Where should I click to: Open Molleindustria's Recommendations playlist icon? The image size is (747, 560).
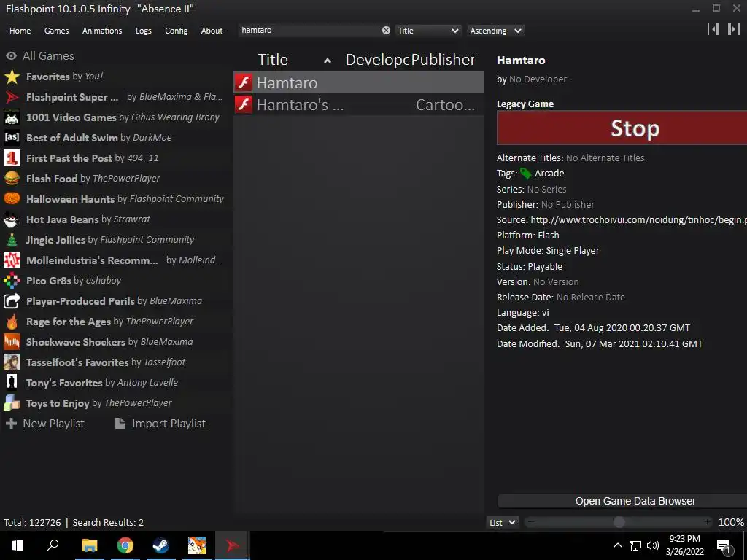coord(12,260)
